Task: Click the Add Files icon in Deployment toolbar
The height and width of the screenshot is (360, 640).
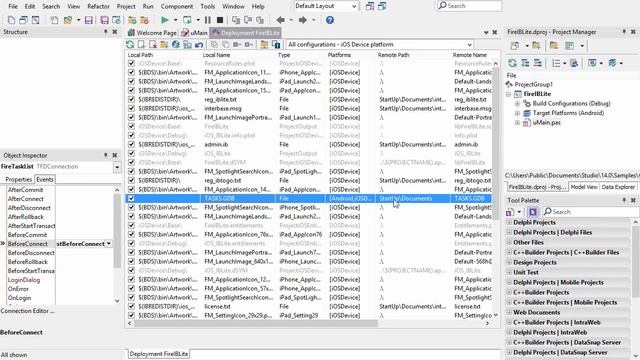Action: [141, 44]
